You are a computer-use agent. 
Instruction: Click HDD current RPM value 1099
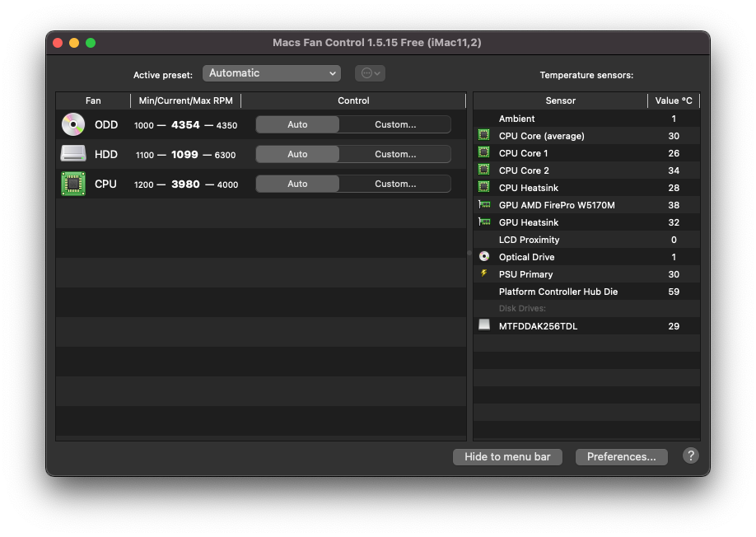[184, 154]
